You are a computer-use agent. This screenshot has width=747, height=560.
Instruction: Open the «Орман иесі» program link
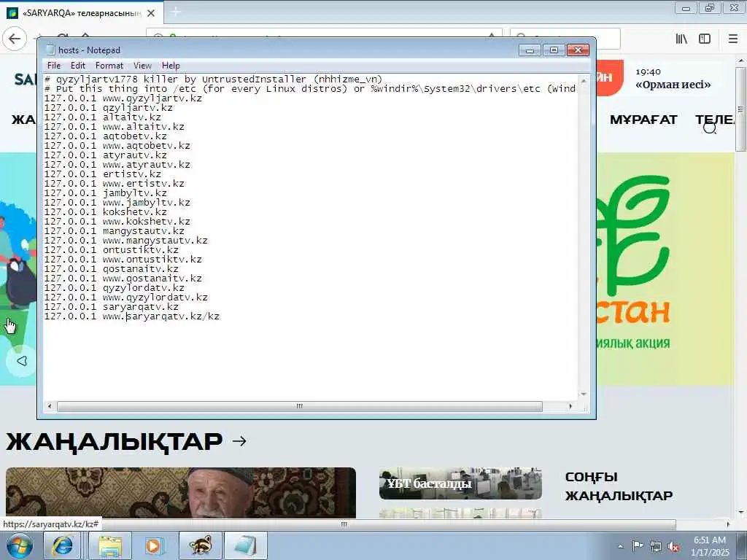(x=673, y=85)
